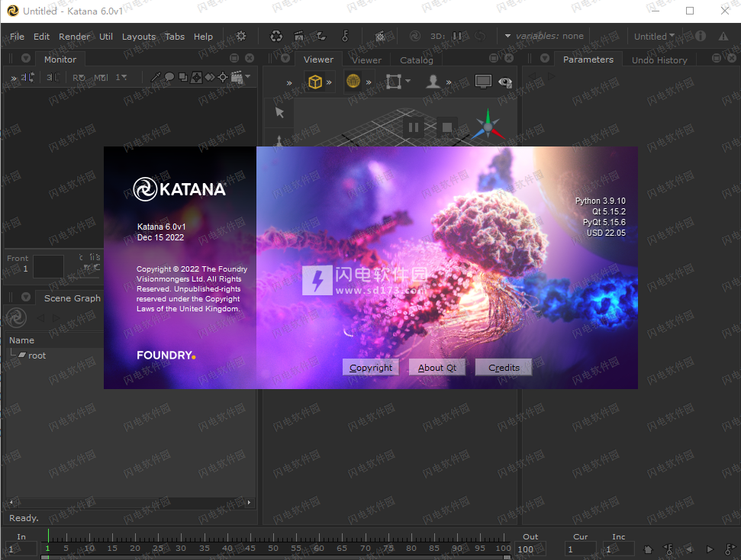
Task: Open the Parameters panel options down-arrow
Action: (x=545, y=58)
